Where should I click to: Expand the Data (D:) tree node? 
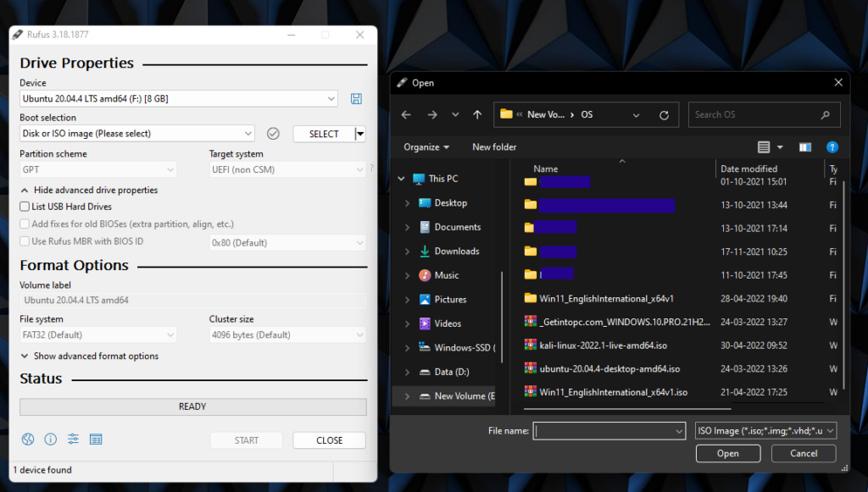(x=408, y=372)
